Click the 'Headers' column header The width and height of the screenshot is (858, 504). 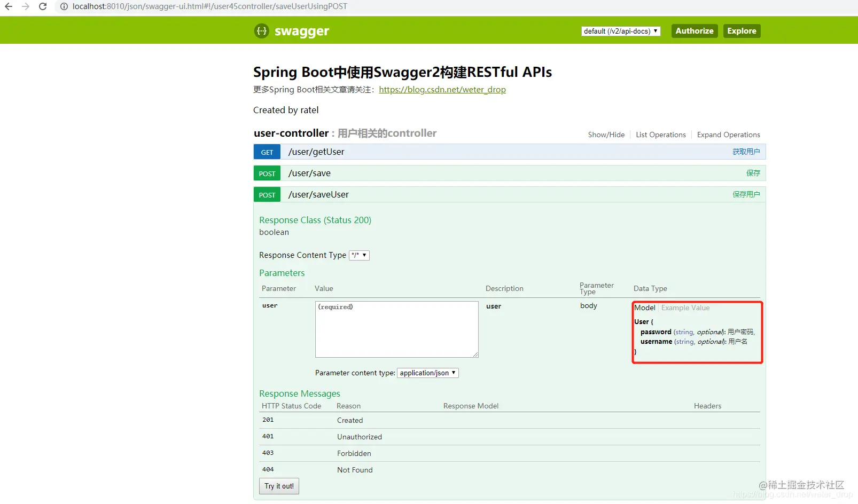click(x=707, y=406)
